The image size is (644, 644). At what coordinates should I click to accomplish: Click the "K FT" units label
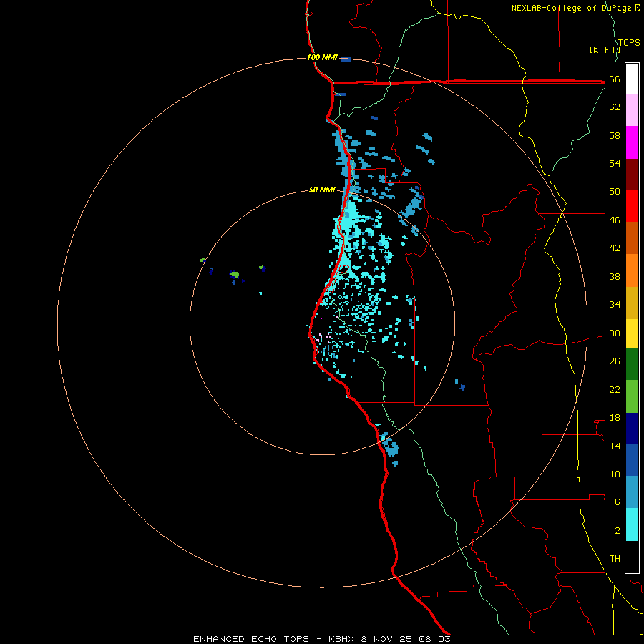click(x=605, y=50)
